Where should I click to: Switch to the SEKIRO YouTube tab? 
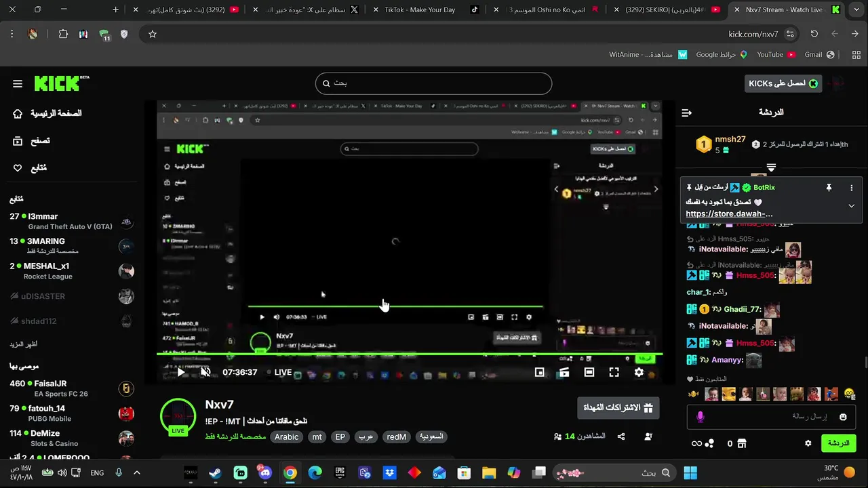pyautogui.click(x=668, y=9)
